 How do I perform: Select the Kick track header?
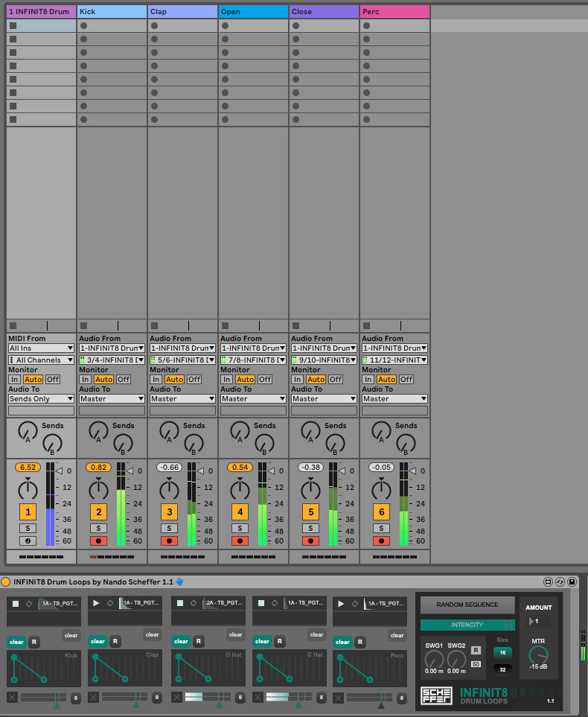[x=112, y=11]
